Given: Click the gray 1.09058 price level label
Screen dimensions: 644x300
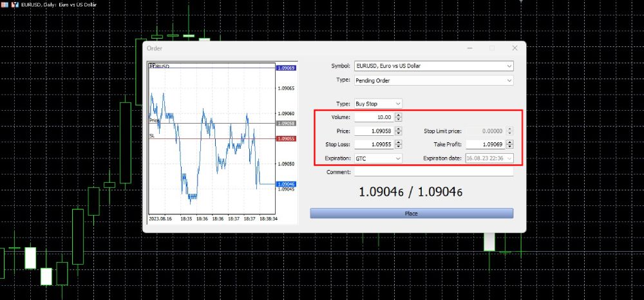Looking at the screenshot, I should [285, 123].
